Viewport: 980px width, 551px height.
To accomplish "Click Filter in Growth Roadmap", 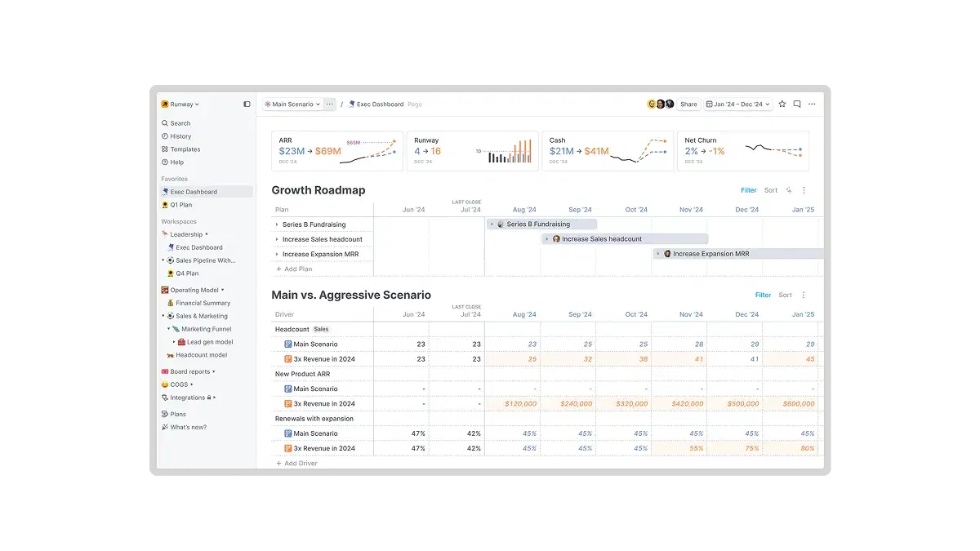I will 749,190.
